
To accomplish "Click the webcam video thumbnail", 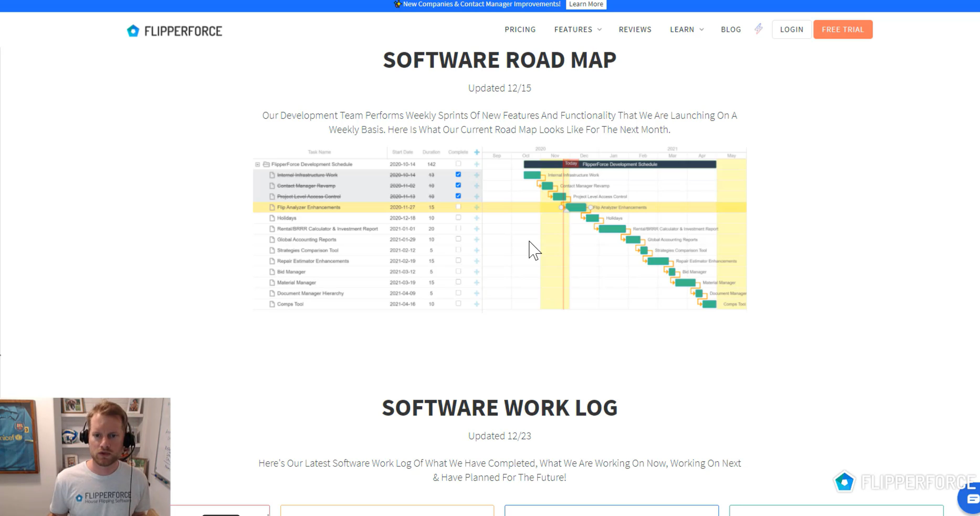I will click(x=85, y=457).
